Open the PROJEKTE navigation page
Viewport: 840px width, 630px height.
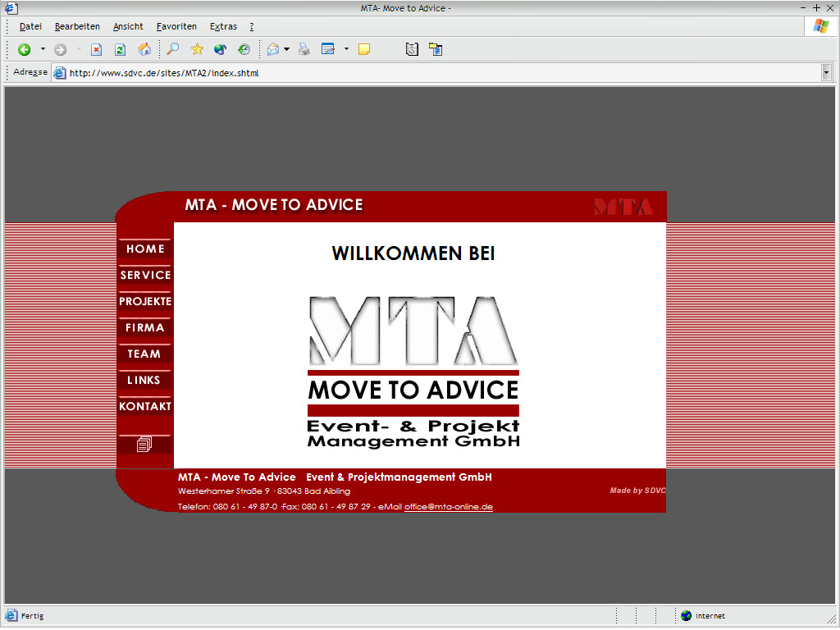click(145, 302)
